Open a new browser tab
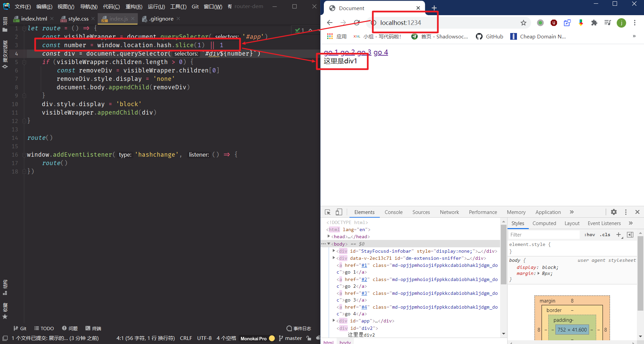 [434, 8]
